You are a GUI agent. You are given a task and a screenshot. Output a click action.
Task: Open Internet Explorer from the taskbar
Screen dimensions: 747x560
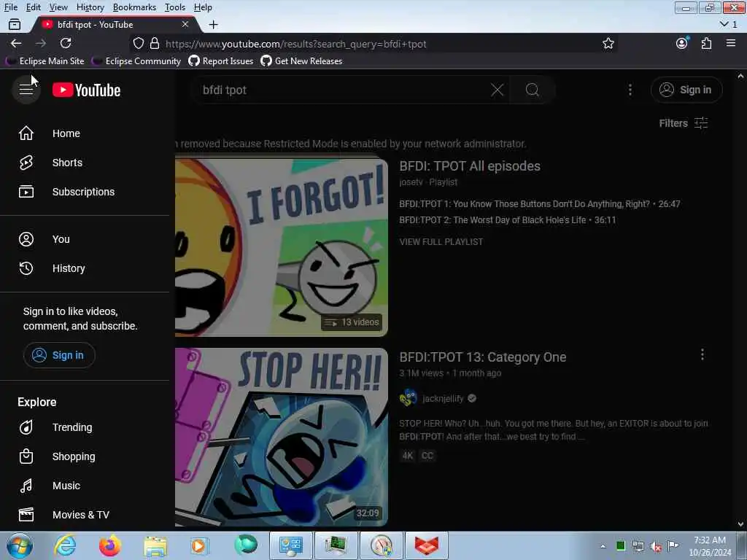click(x=65, y=545)
